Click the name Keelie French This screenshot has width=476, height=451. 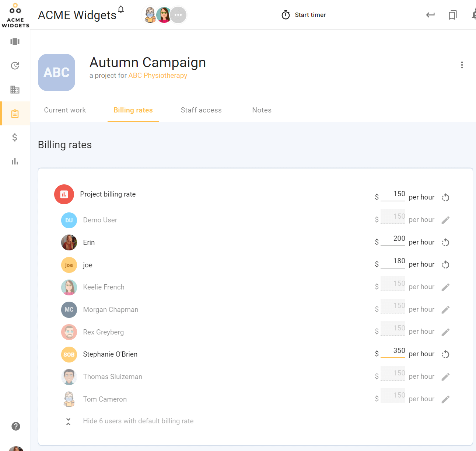click(x=104, y=287)
